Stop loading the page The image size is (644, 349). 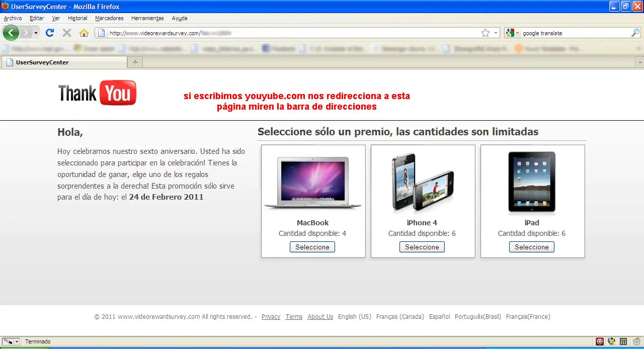pos(66,33)
